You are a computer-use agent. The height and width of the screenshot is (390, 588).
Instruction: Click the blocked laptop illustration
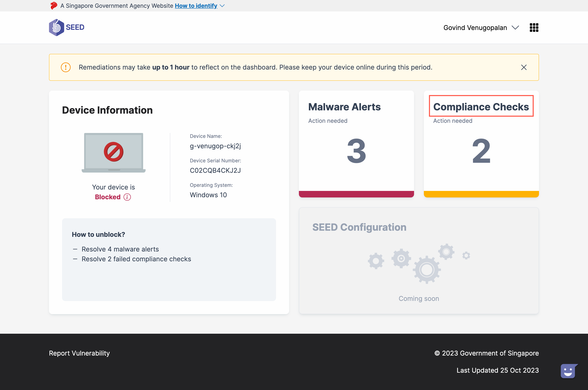(x=113, y=152)
